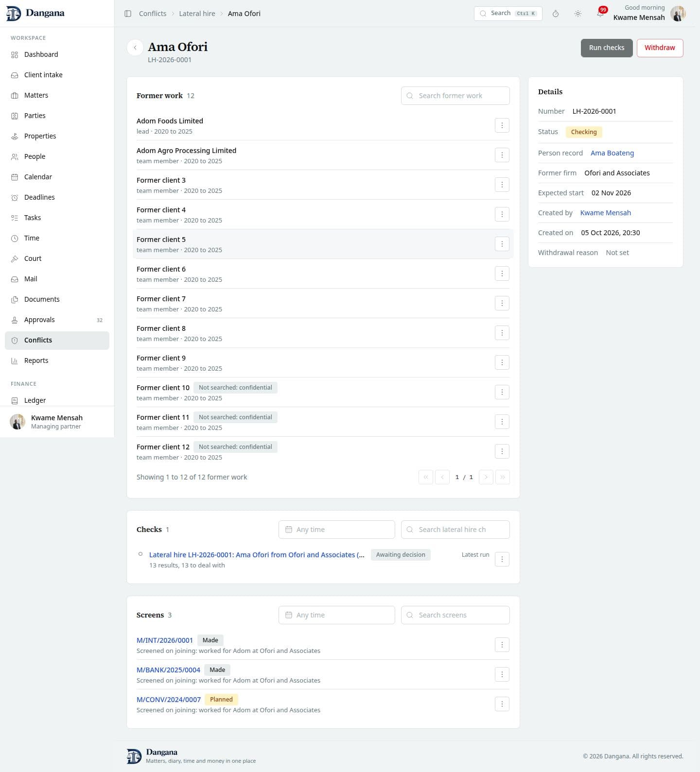
Task: Focus the Search former work field
Action: pos(455,96)
